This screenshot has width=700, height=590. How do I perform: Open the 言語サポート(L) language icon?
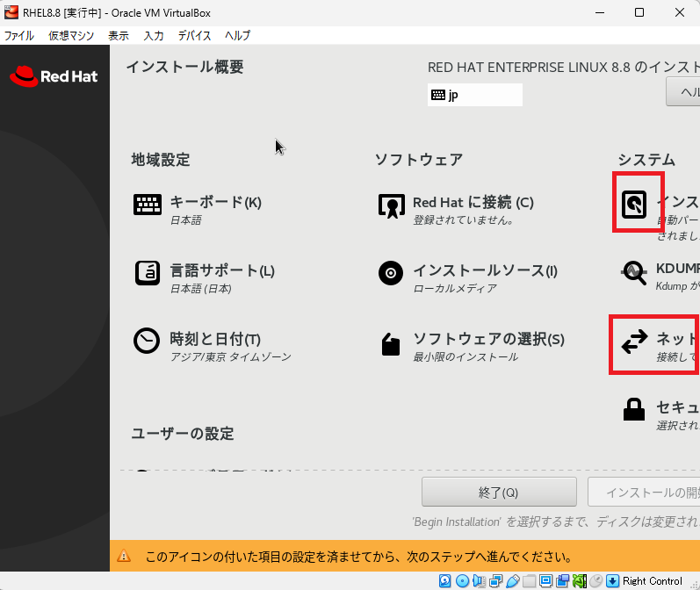[148, 273]
